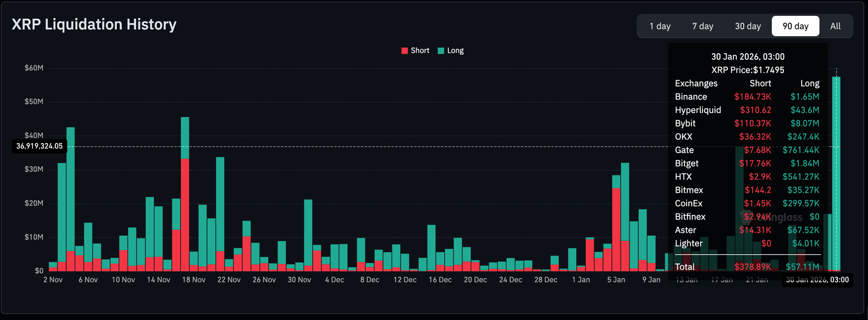
Task: Click the tallest green bar at 30 Jan
Action: pos(836,170)
